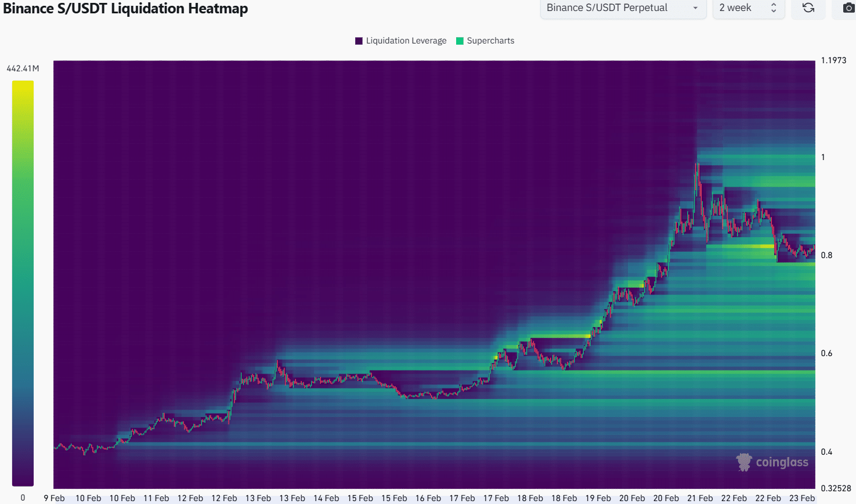
Task: Click the 0.4 price axis label
Action: pos(826,452)
